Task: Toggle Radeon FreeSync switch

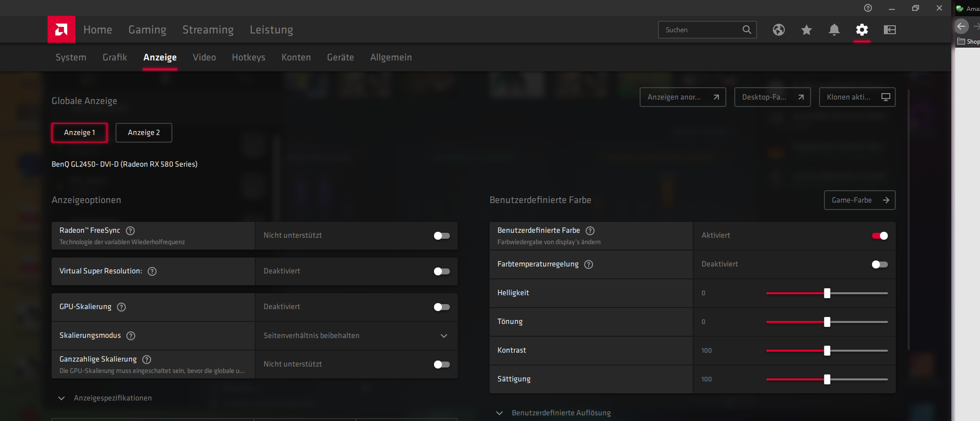Action: point(441,236)
